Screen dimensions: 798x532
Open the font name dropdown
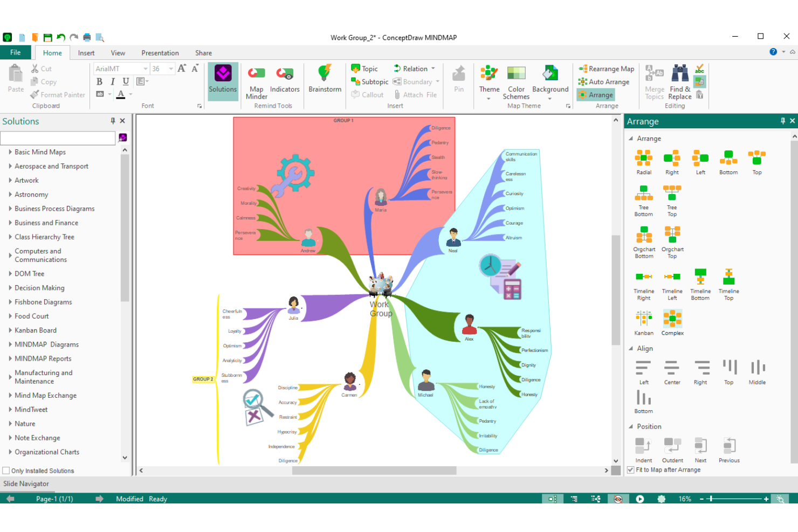pyautogui.click(x=145, y=68)
